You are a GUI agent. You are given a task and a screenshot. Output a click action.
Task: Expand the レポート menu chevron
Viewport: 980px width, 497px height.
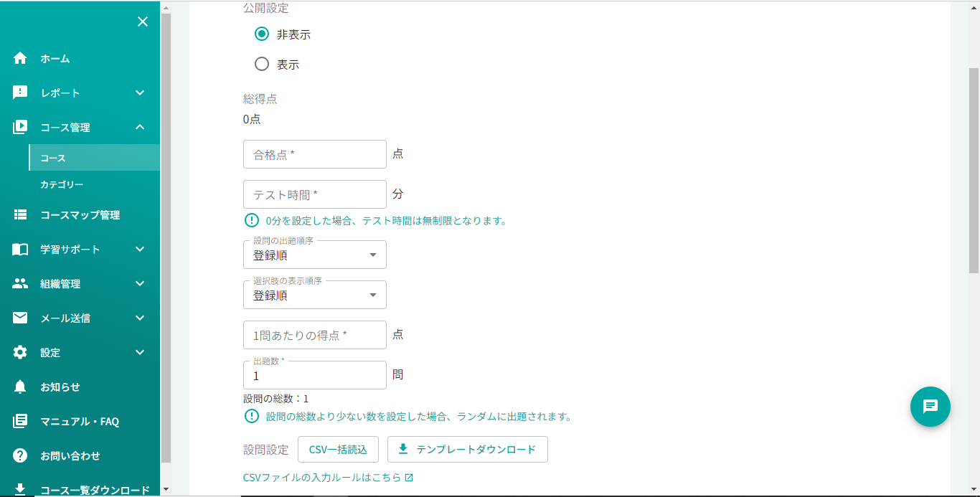coord(140,93)
